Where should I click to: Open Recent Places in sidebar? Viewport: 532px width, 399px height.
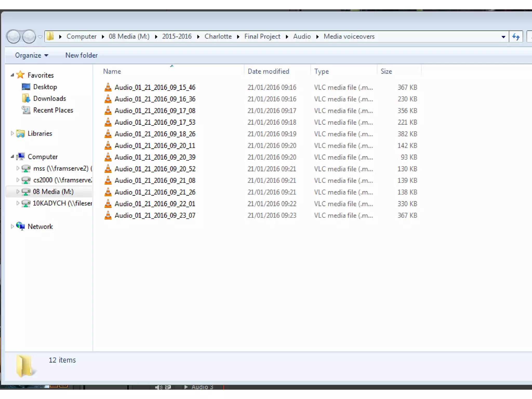click(x=53, y=110)
